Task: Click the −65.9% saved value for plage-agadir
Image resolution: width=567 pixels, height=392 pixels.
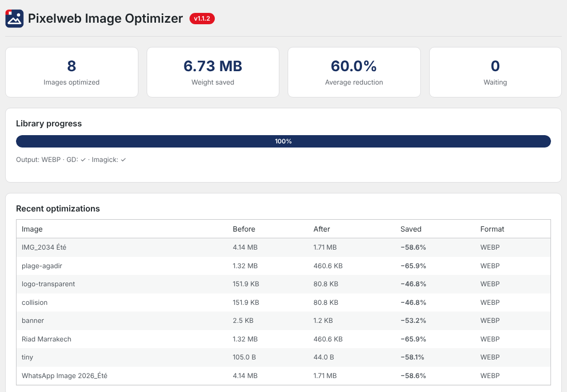Action: [x=413, y=266]
